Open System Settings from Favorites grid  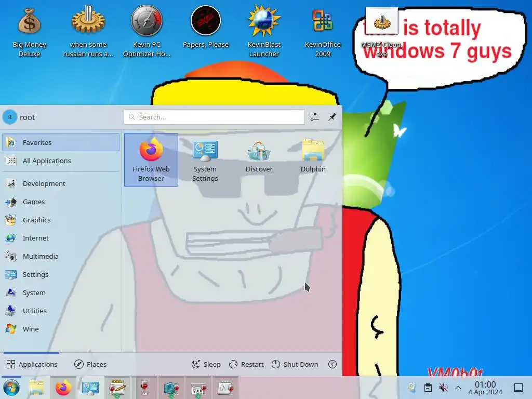205,160
